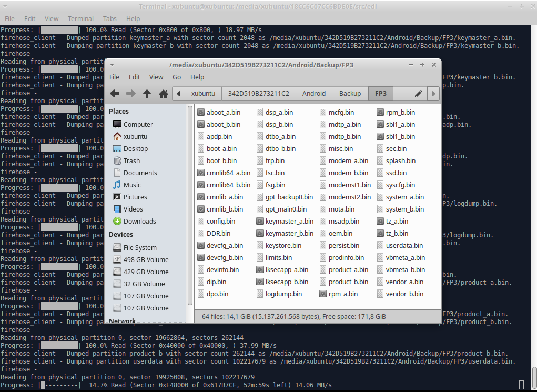Open the Go menu in file manager

click(x=177, y=77)
